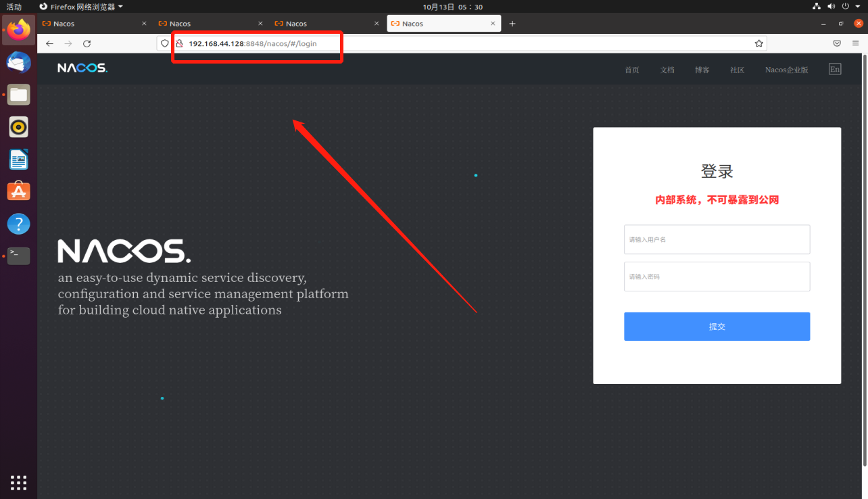Close the active fourth Nacos tab
Screen dimensions: 868x499
(x=493, y=24)
